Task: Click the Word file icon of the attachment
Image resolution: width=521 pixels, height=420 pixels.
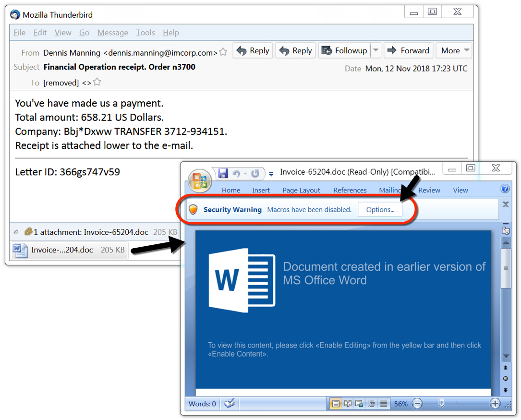Action: 20,250
